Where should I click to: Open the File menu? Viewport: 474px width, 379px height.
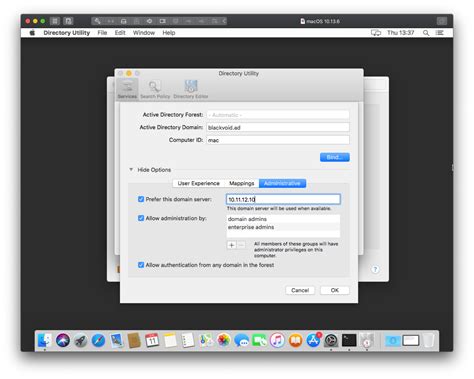(x=102, y=33)
